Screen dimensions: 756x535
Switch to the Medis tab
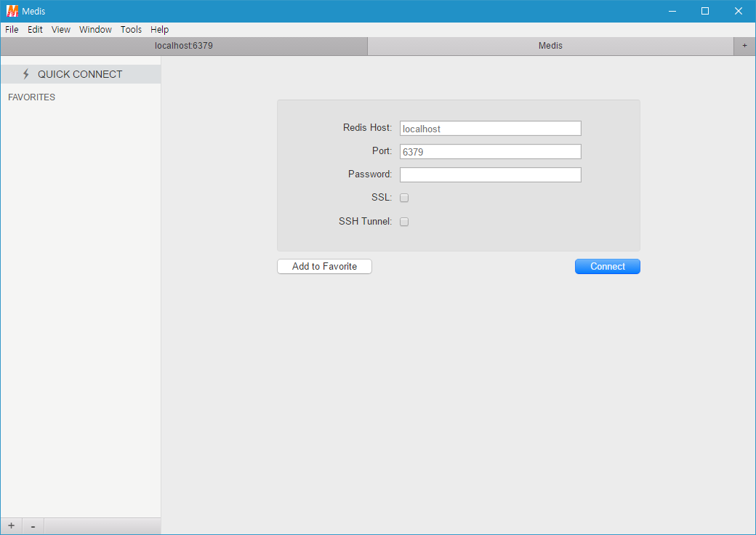pos(550,46)
